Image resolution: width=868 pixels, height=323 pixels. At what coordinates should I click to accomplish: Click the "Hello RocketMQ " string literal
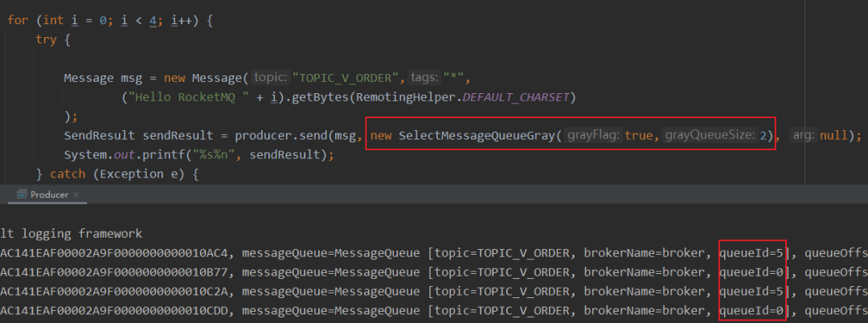pyautogui.click(x=188, y=97)
